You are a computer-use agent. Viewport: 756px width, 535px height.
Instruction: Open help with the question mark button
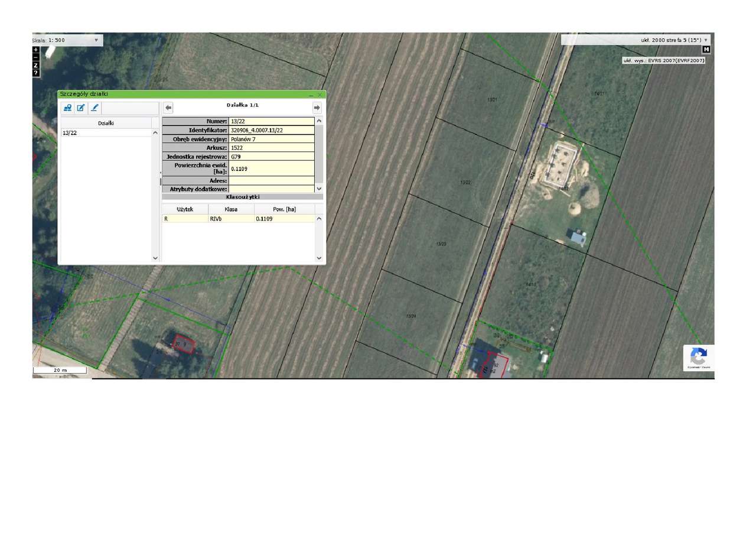tap(36, 73)
